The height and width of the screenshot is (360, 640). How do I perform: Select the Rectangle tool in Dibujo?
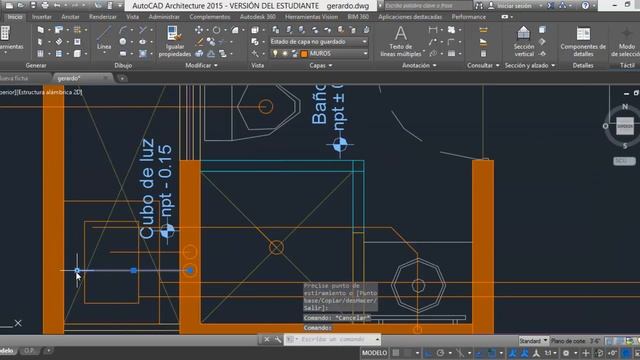(123, 53)
